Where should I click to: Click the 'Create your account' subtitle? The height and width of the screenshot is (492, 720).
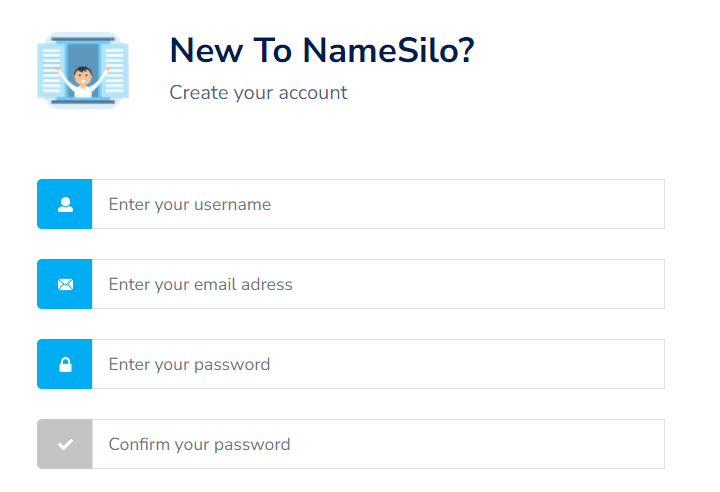(259, 93)
